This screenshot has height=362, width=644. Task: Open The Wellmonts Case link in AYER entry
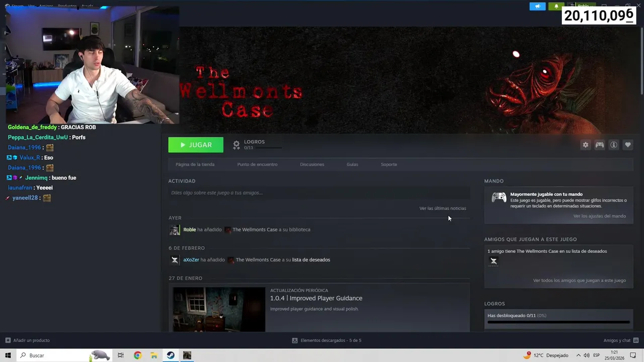(255, 230)
